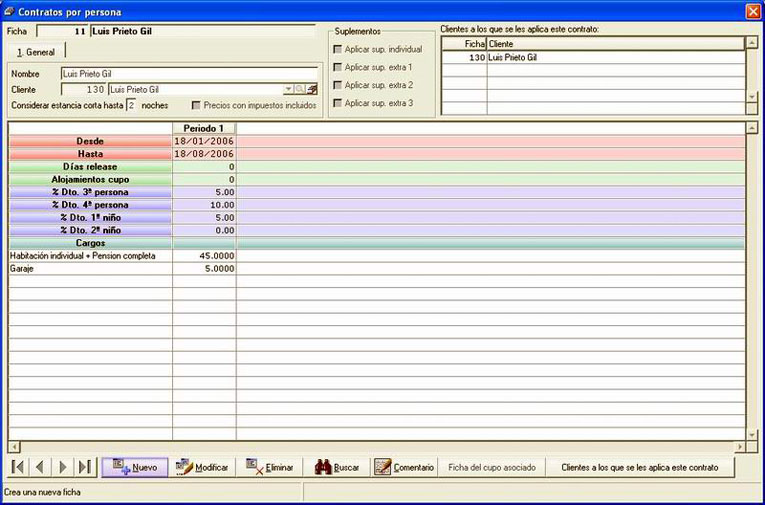
Task: Enable Aplicar sup. extra 2
Action: (x=337, y=85)
